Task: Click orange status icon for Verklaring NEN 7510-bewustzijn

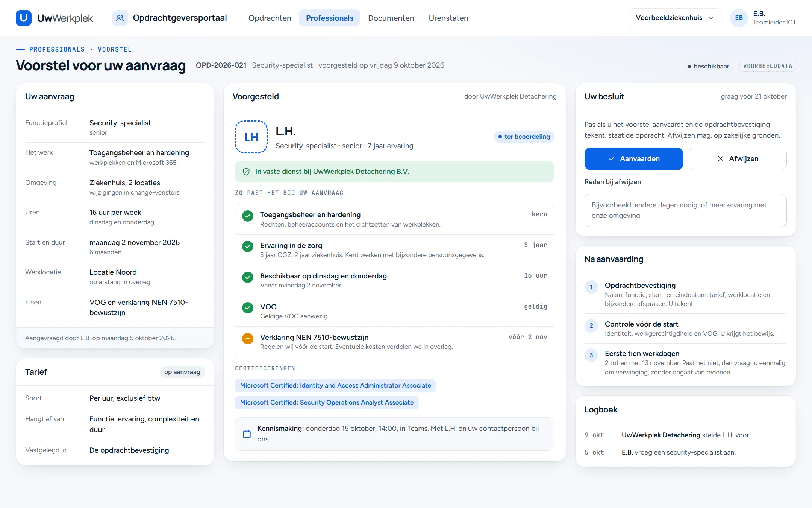Action: click(x=248, y=339)
